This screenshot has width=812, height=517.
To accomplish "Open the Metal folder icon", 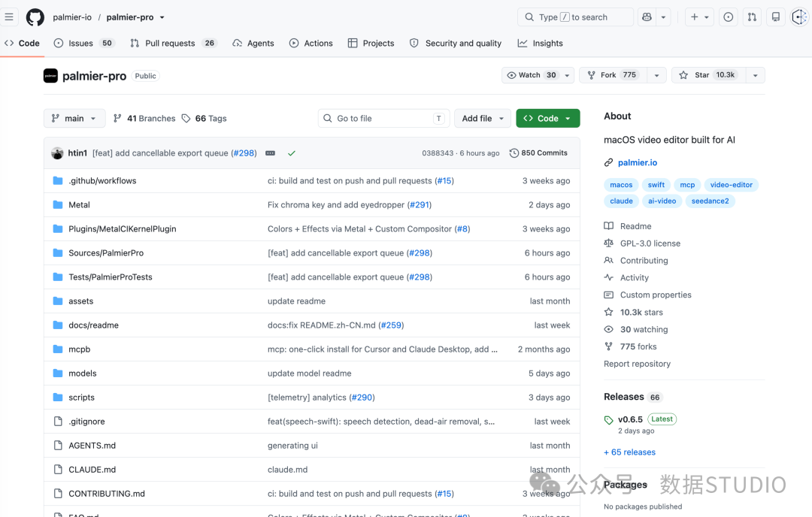I will (58, 205).
